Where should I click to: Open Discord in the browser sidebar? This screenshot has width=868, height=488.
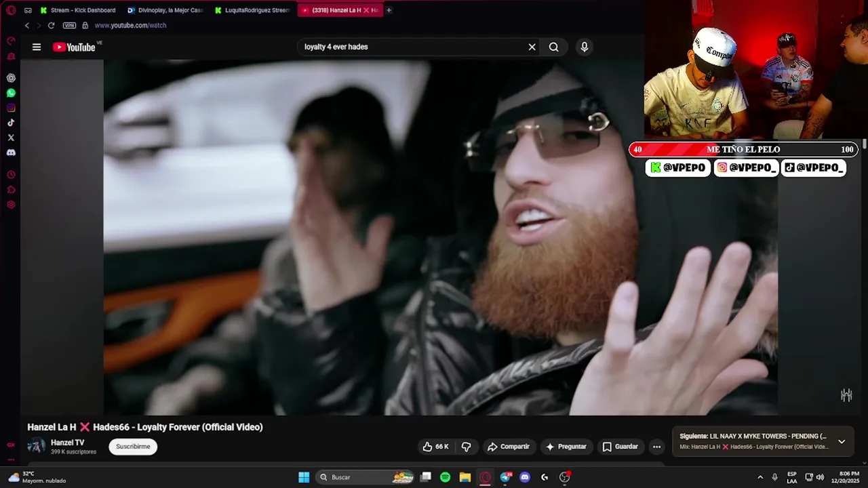11,152
